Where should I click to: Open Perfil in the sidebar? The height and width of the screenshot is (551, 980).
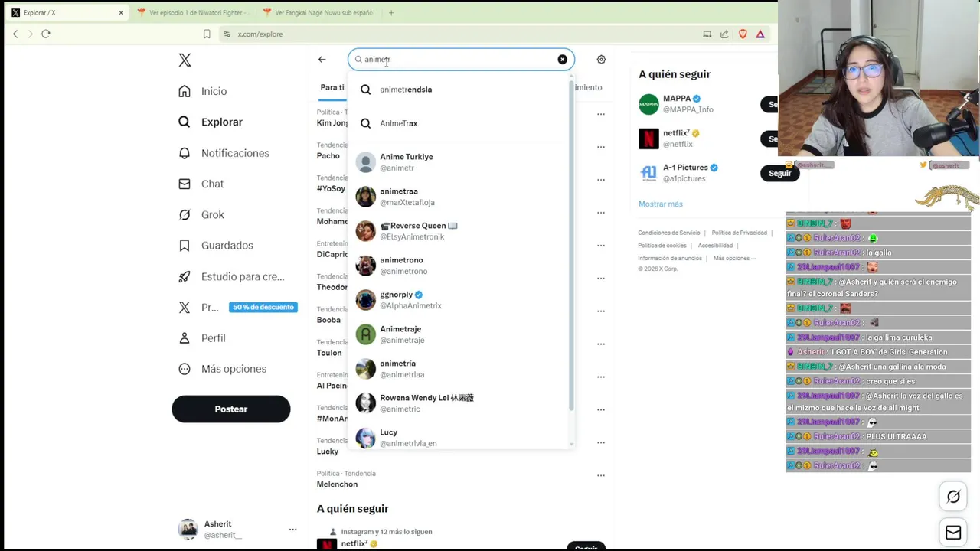[x=202, y=337]
